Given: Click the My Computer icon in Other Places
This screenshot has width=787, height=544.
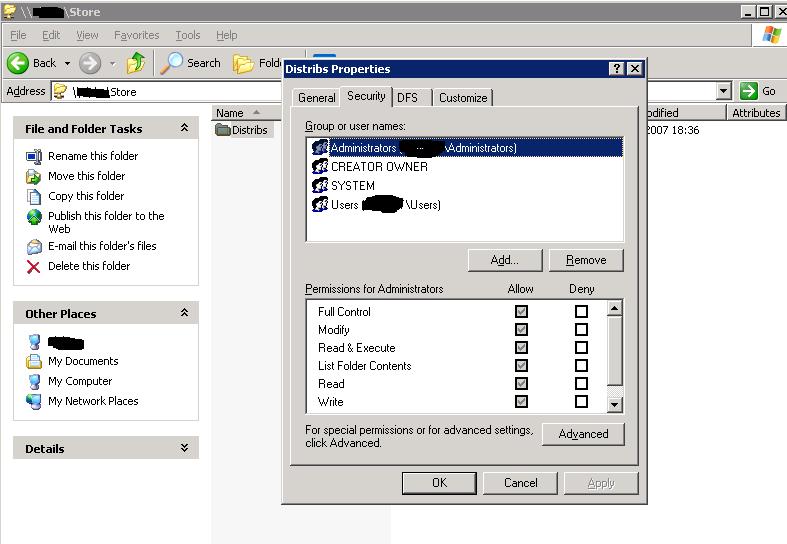Looking at the screenshot, I should coord(34,381).
